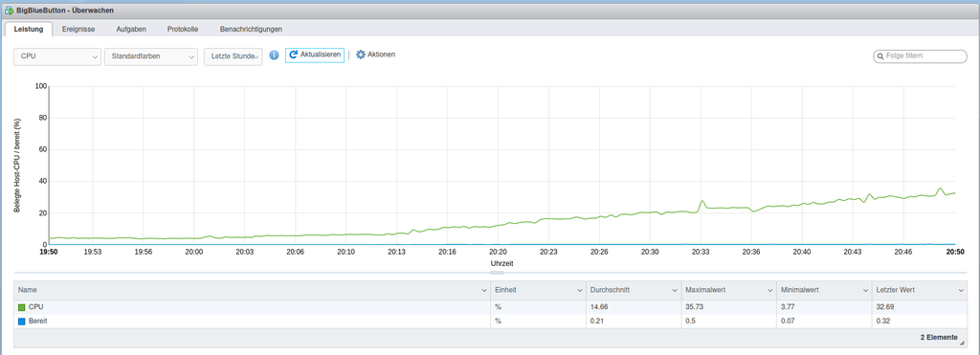Switch to the Protokolle tab
The width and height of the screenshot is (980, 355).
[183, 29]
